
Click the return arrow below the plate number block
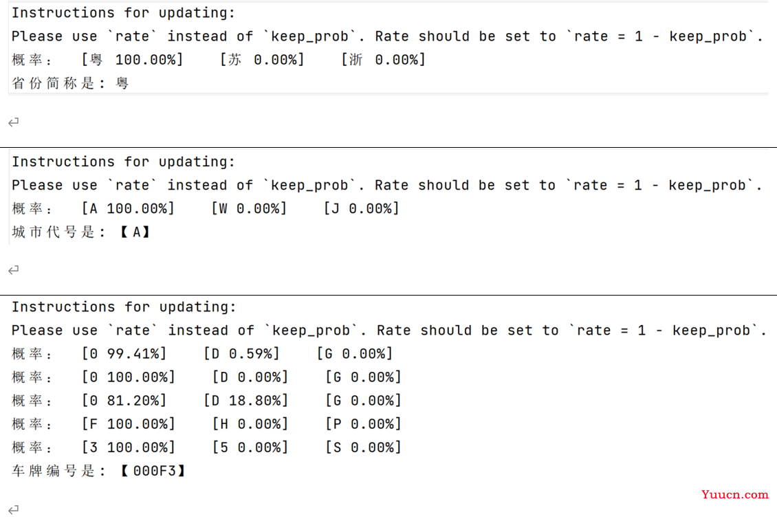(x=13, y=510)
